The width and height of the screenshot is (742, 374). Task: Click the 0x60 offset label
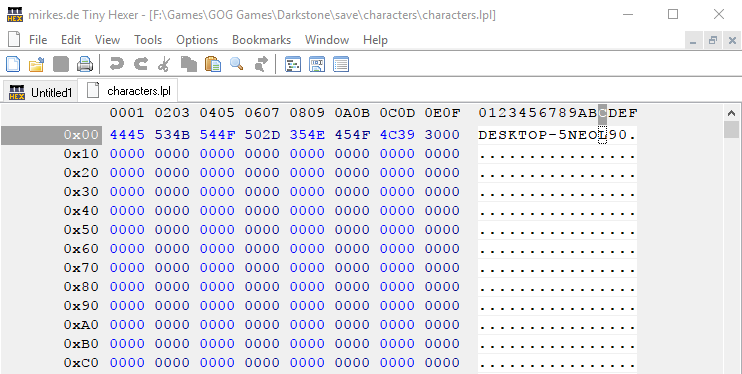click(81, 249)
